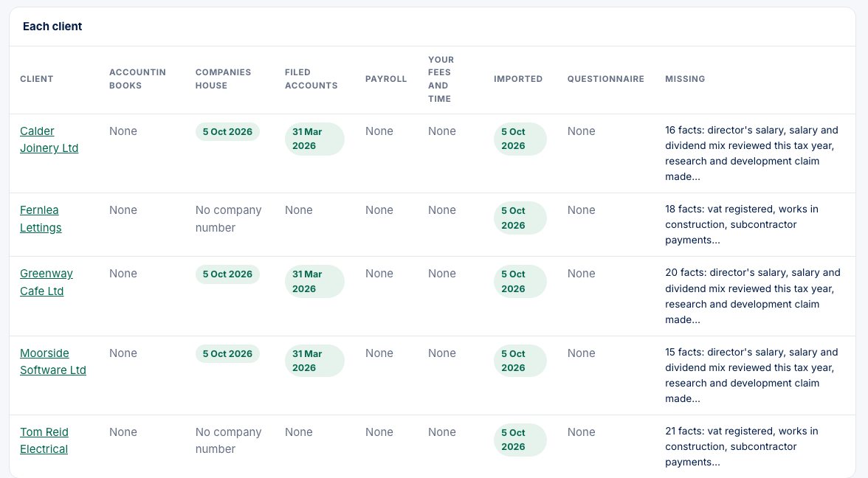Click Fernlea Lettings' 18 facts missing text
The width and height of the screenshot is (868, 478).
[x=742, y=224]
